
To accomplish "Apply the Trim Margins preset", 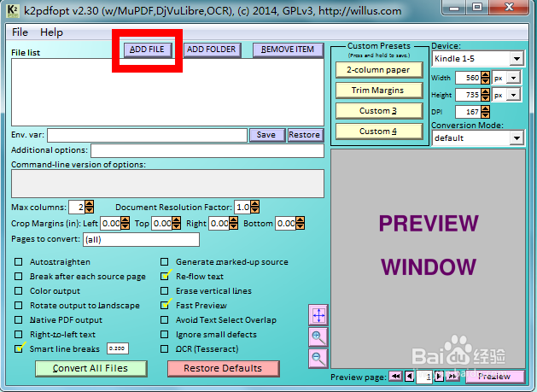I will pos(378,91).
